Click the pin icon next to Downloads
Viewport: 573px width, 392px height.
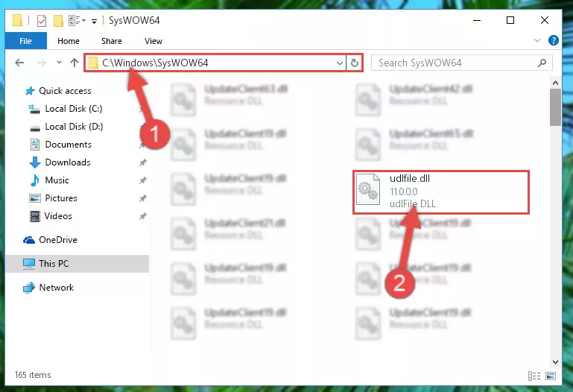click(143, 162)
